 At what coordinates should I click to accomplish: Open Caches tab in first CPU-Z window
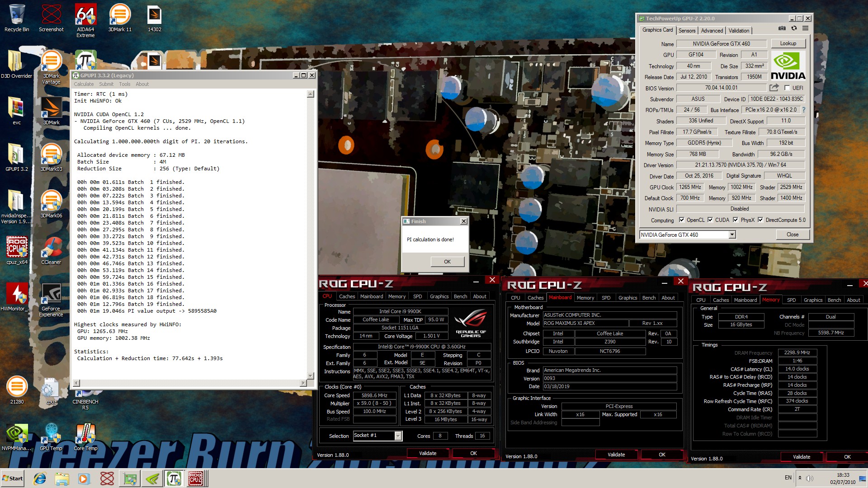click(x=347, y=296)
